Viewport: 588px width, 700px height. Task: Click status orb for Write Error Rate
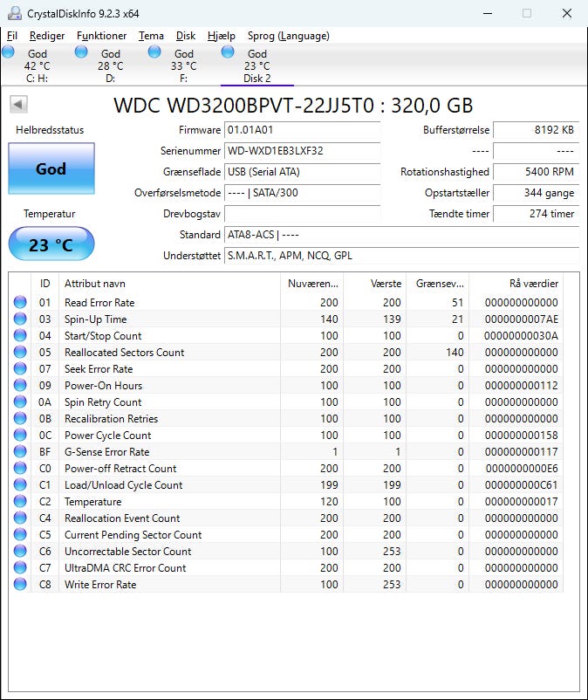tap(20, 584)
